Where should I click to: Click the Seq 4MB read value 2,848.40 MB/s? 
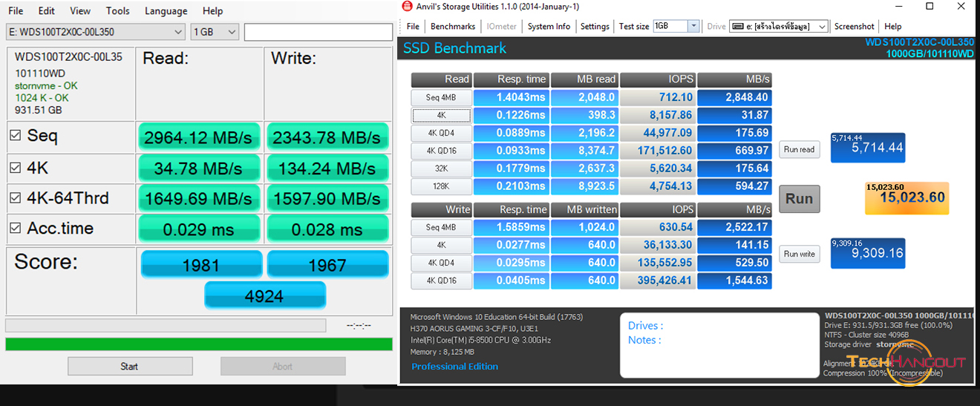[734, 97]
